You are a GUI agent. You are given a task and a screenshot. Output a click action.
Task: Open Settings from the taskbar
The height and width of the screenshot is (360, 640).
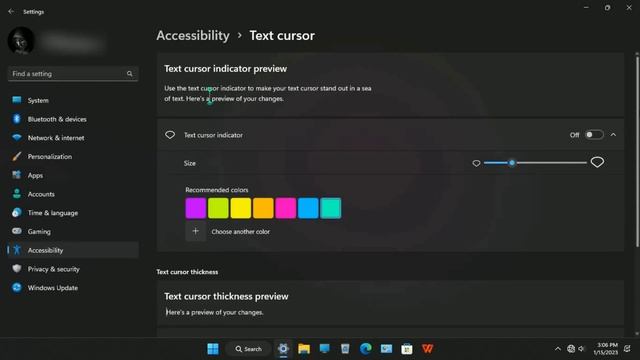283,349
